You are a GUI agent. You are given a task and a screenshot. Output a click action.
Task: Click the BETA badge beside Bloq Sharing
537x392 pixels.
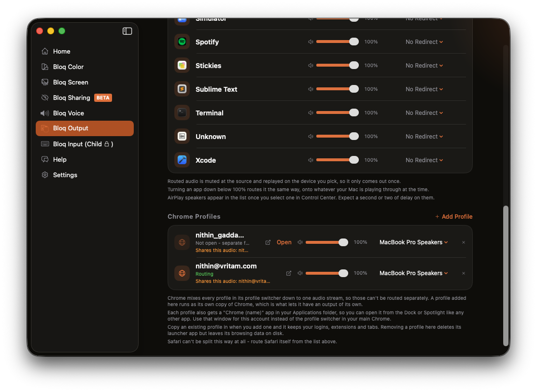tap(103, 98)
